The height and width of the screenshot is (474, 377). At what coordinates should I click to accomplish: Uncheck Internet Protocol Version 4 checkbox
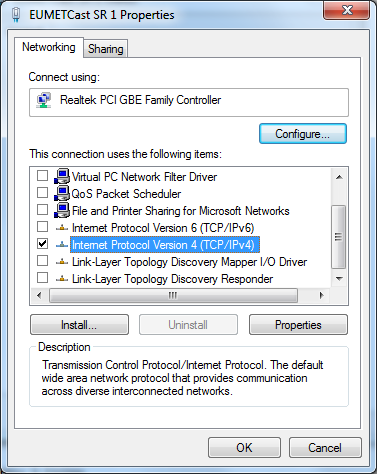click(42, 244)
